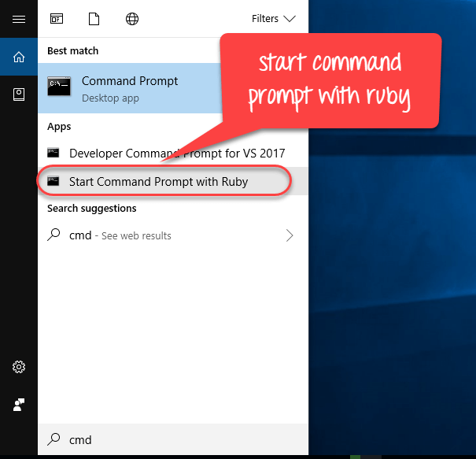This screenshot has height=459, width=476.
Task: Click the Home icon in the sidebar
Action: click(x=19, y=57)
